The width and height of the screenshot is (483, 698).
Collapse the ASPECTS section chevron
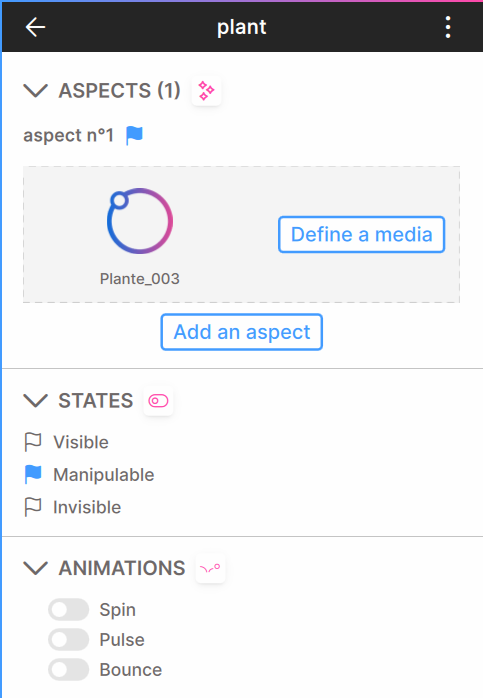click(x=35, y=91)
